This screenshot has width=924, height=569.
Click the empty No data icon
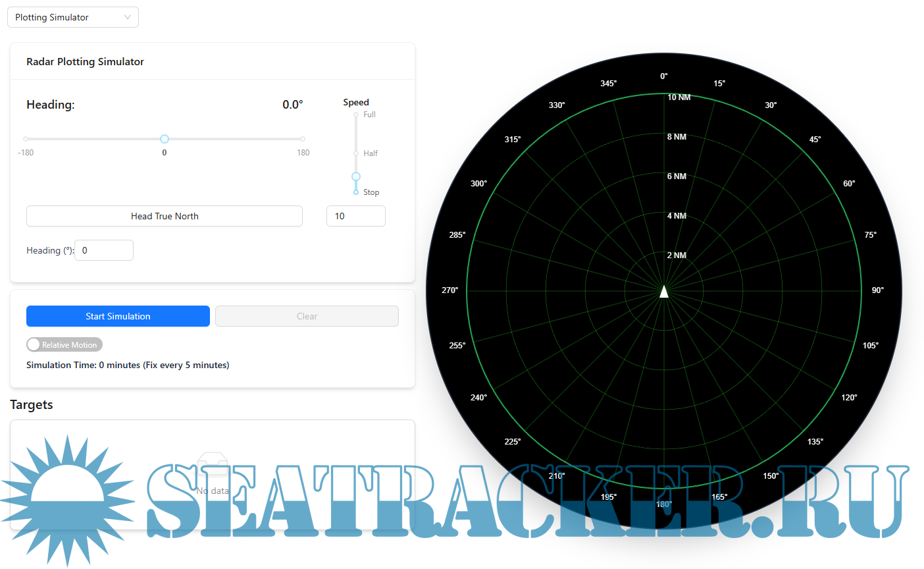tap(213, 465)
